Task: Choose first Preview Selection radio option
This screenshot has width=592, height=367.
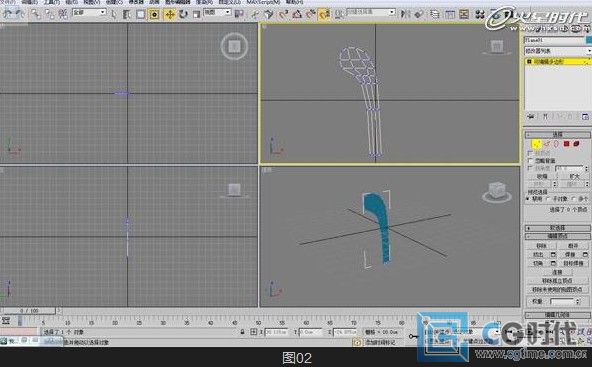Action: tap(528, 199)
